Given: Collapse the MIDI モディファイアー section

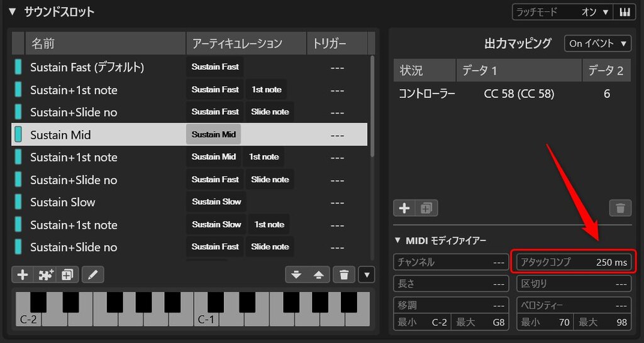Looking at the screenshot, I should tap(397, 241).
